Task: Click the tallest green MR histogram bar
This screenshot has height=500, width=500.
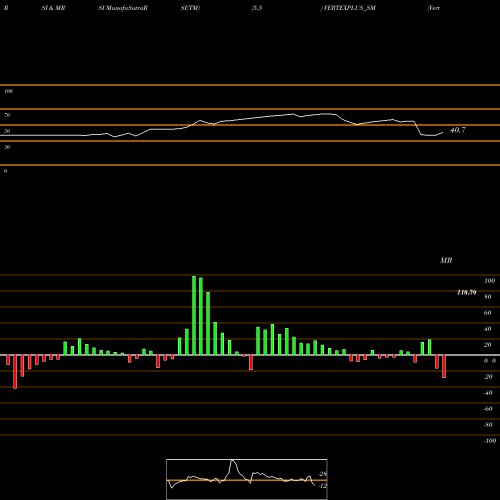Action: (x=194, y=315)
